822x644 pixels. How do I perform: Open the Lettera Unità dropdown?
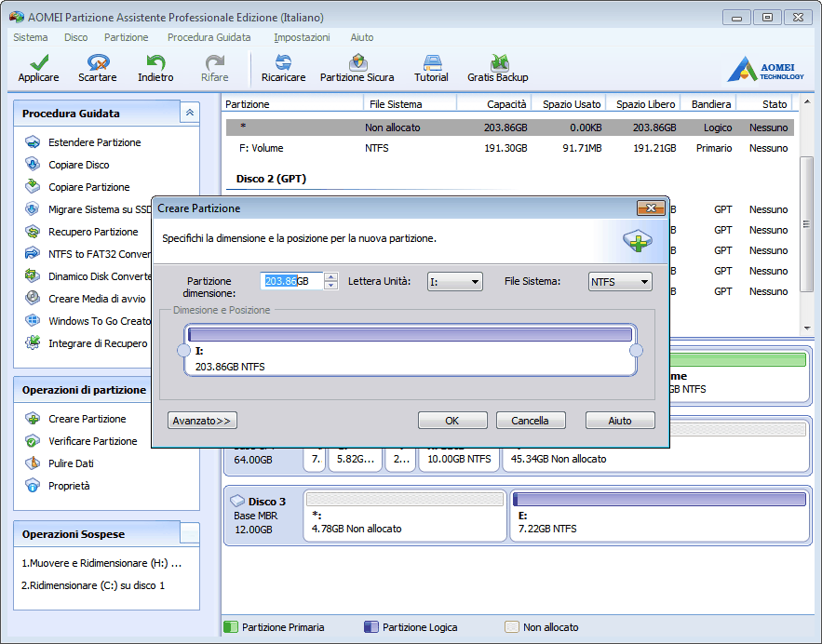[x=454, y=281]
